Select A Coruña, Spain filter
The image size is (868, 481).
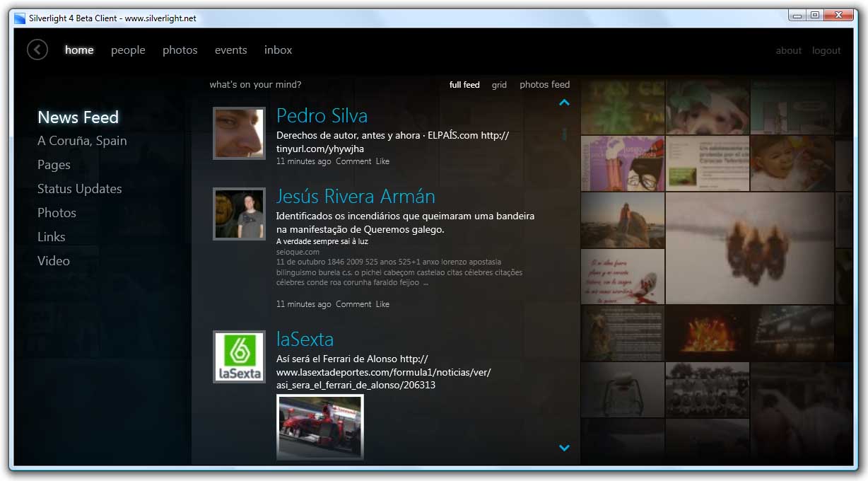(82, 141)
